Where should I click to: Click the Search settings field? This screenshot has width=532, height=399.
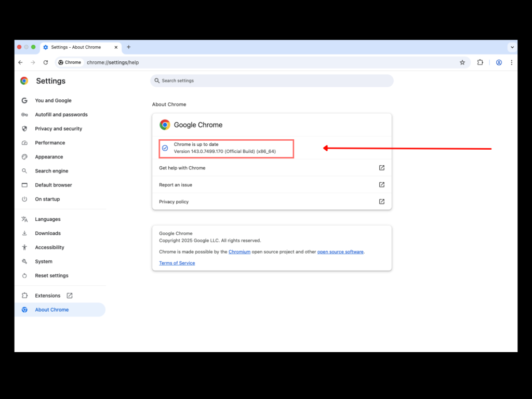click(272, 81)
